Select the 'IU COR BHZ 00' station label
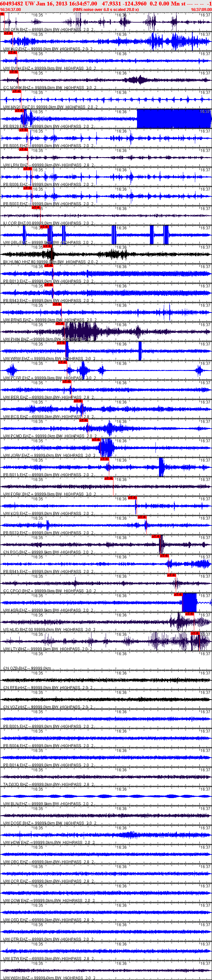 17,223
